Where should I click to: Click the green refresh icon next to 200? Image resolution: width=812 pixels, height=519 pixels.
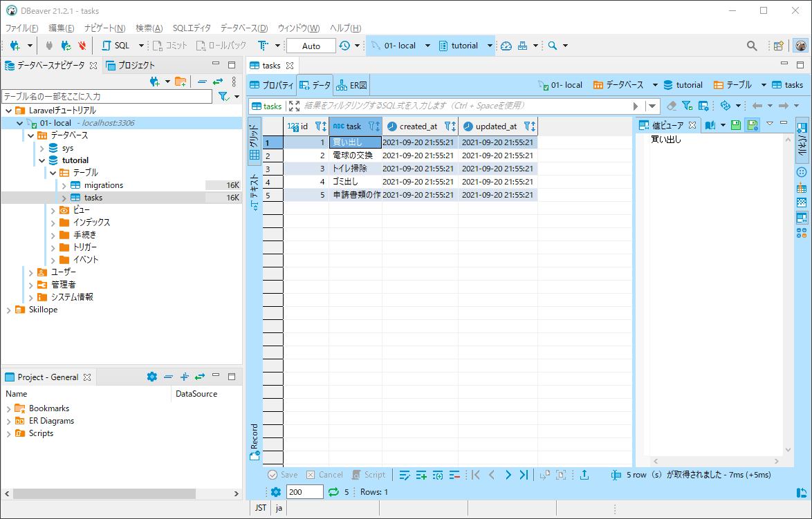click(x=333, y=492)
